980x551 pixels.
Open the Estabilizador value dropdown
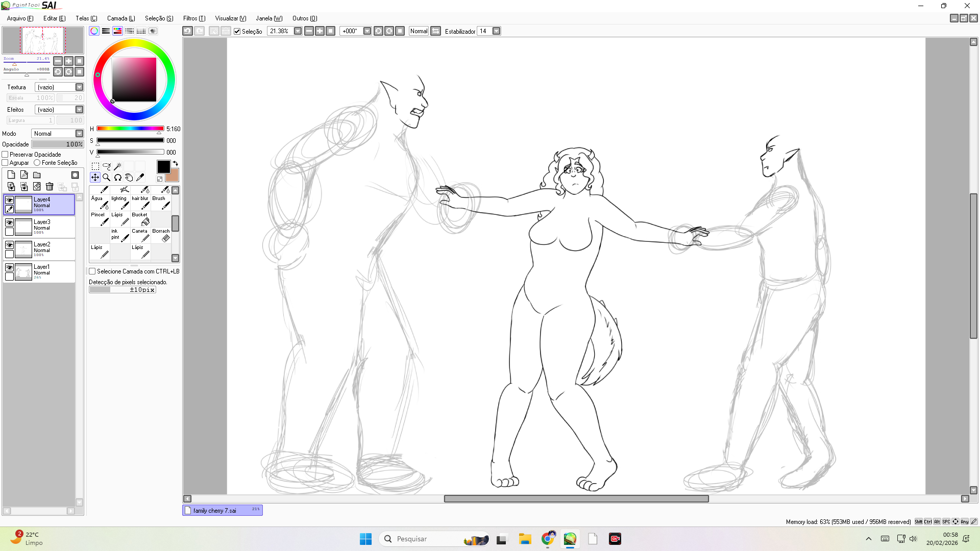point(496,31)
